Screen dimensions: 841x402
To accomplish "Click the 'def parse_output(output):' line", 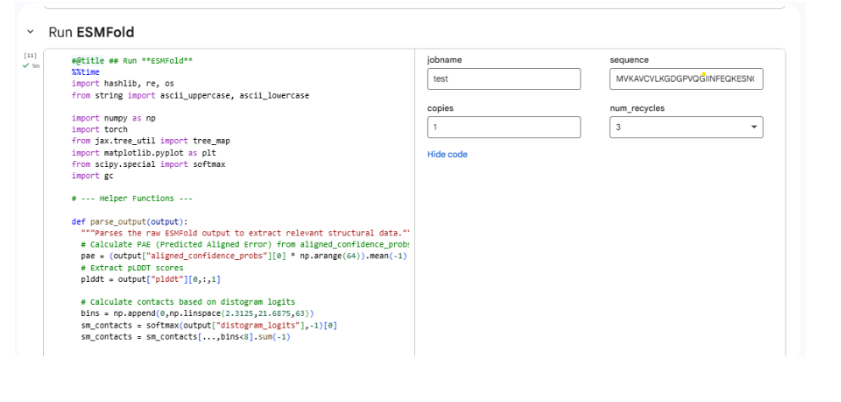I will point(130,221).
